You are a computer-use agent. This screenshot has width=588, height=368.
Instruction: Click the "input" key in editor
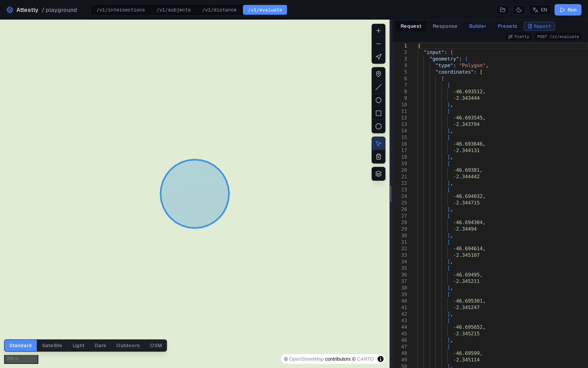[434, 52]
